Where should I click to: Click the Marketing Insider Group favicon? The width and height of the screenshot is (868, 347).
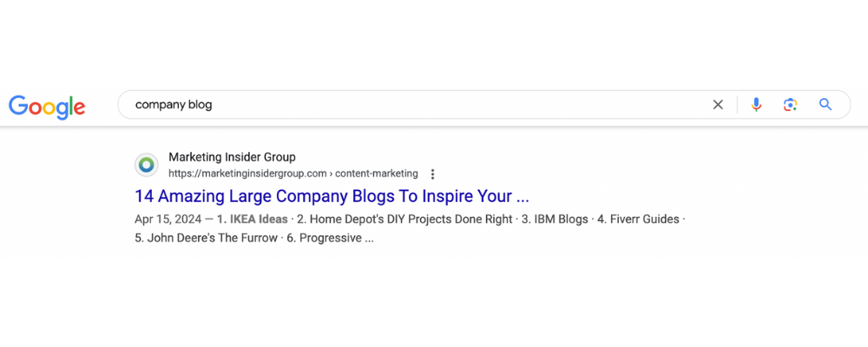point(147,165)
